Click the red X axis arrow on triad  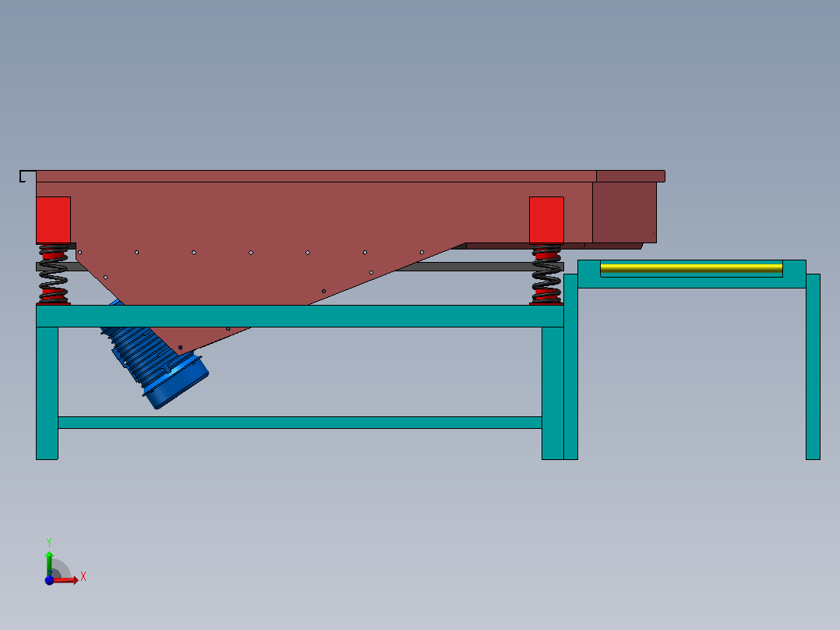click(x=66, y=580)
